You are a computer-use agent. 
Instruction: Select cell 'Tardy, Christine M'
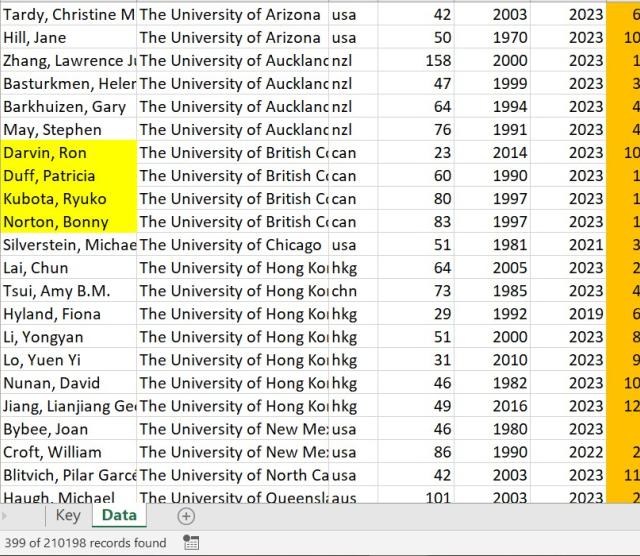coord(69,15)
